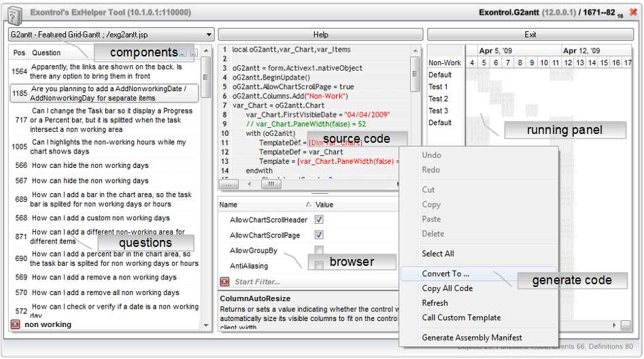Click the left scroll arrow under source code
The height and width of the screenshot is (359, 644).
[249, 184]
